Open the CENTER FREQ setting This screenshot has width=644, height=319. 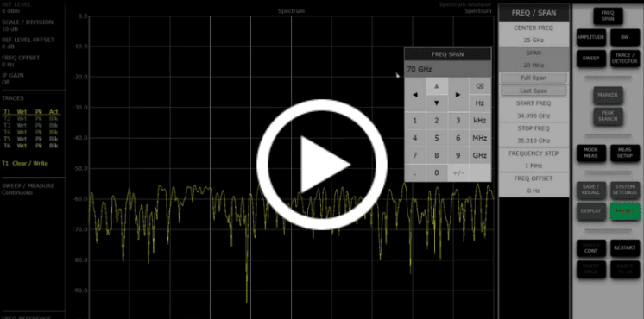[534, 34]
